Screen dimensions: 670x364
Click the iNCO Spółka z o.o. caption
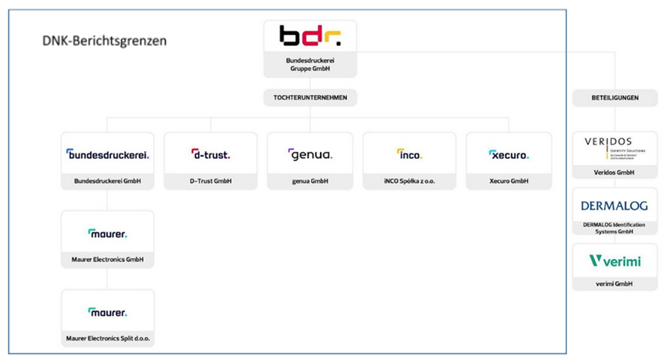point(409,181)
